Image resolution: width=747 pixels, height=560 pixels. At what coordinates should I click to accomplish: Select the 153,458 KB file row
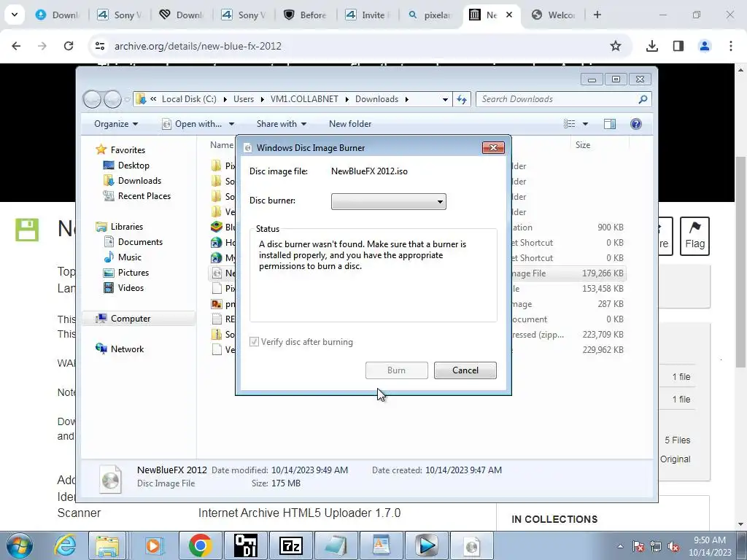pyautogui.click(x=418, y=289)
